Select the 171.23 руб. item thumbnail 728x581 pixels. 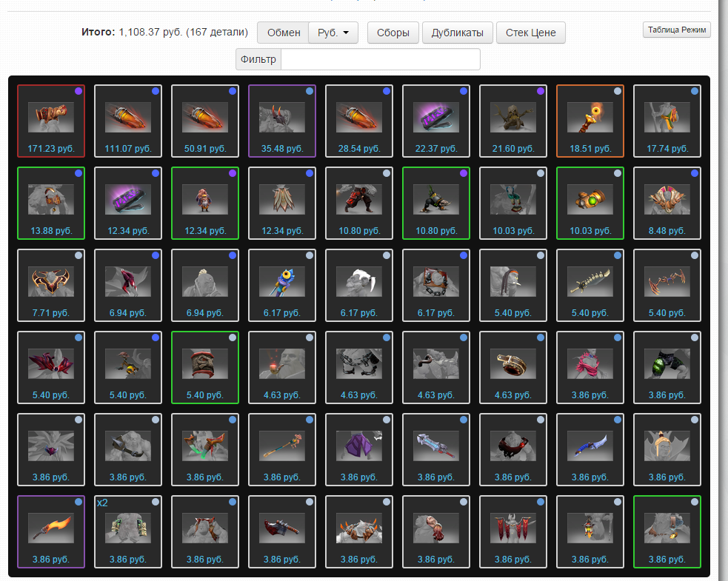click(x=51, y=118)
